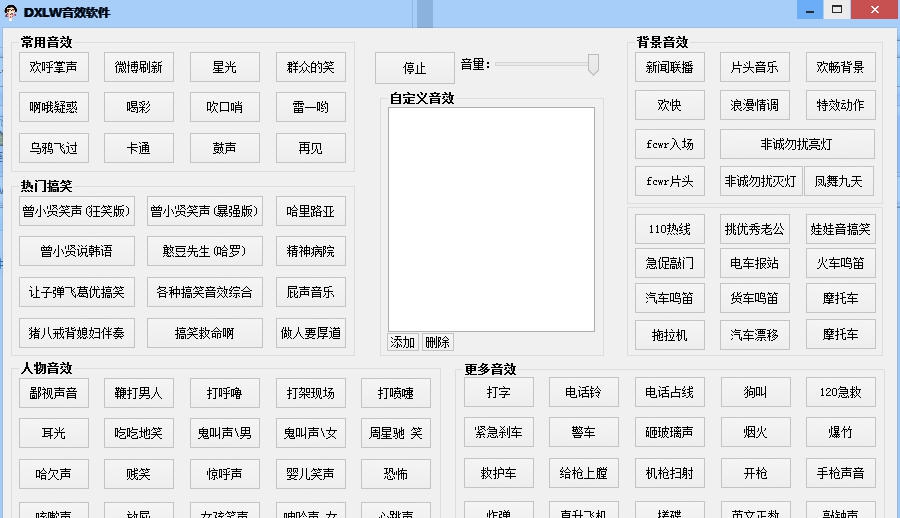Image resolution: width=900 pixels, height=518 pixels.
Task: Trigger the 吹口哨 whistle sound
Action: pyautogui.click(x=224, y=107)
